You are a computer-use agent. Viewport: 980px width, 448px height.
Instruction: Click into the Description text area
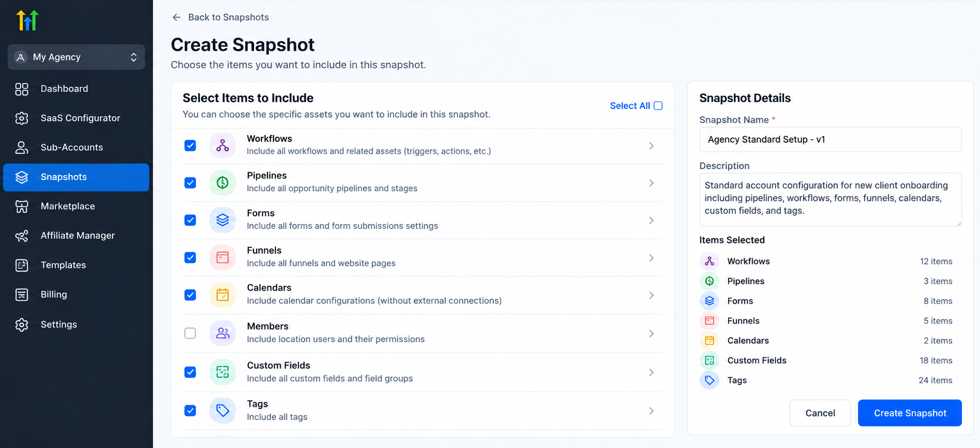(x=830, y=200)
